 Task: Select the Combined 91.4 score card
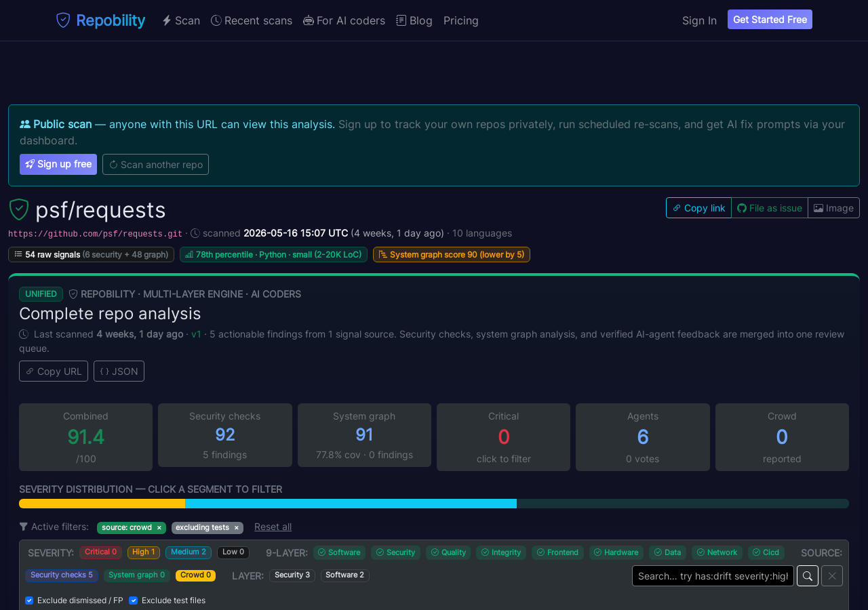pos(85,437)
